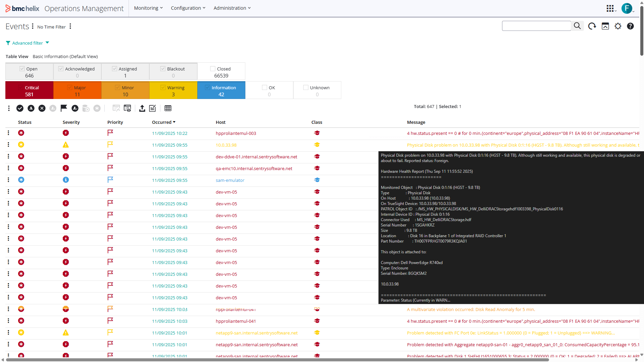
Task: Open the table columns grid icon
Action: (x=168, y=108)
